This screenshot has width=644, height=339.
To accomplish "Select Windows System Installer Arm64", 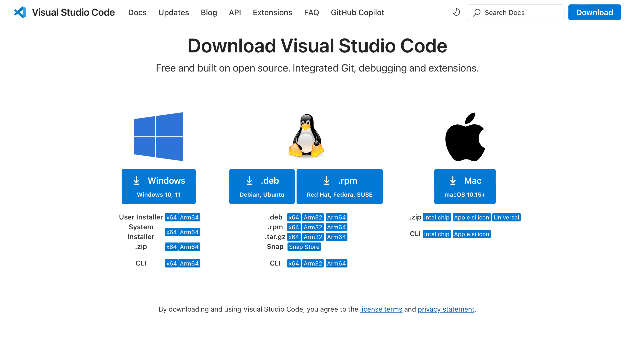I will 189,232.
